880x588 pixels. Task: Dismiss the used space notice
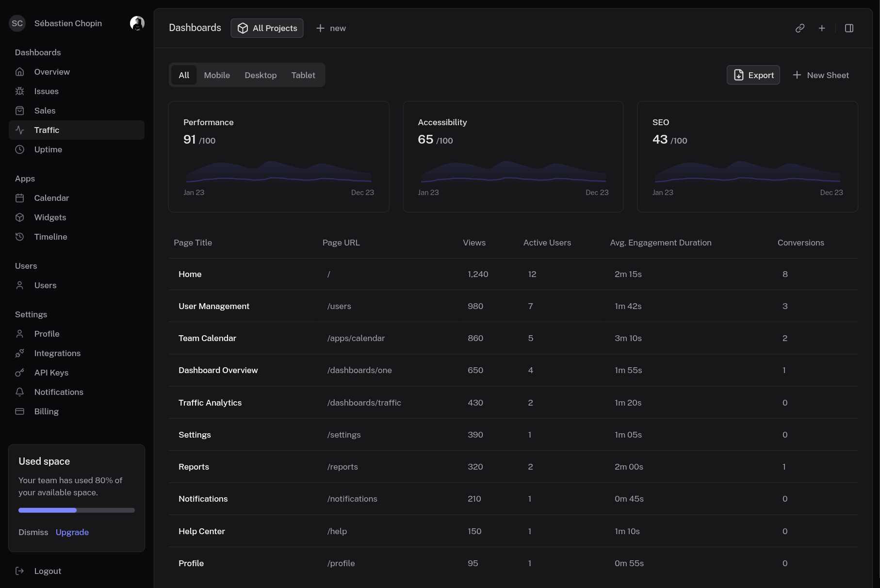click(x=33, y=532)
